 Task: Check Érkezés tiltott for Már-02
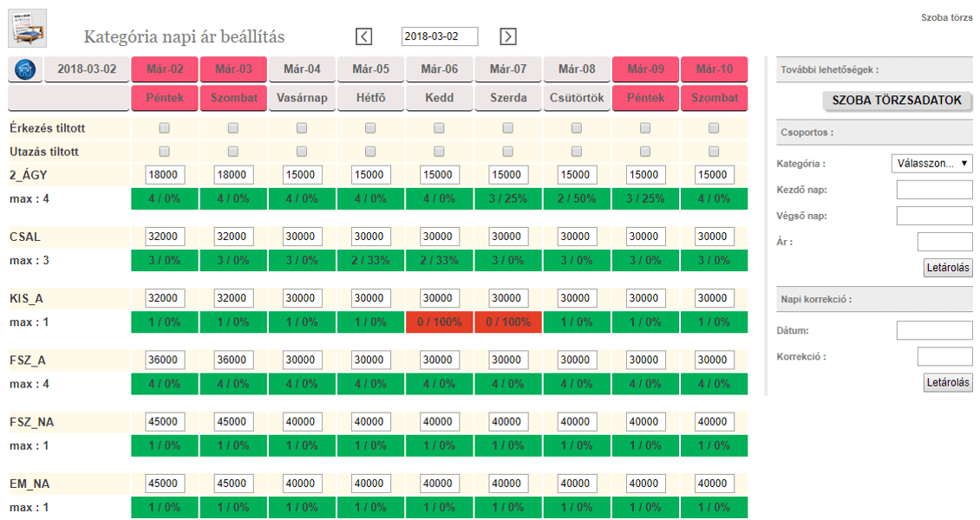click(165, 128)
